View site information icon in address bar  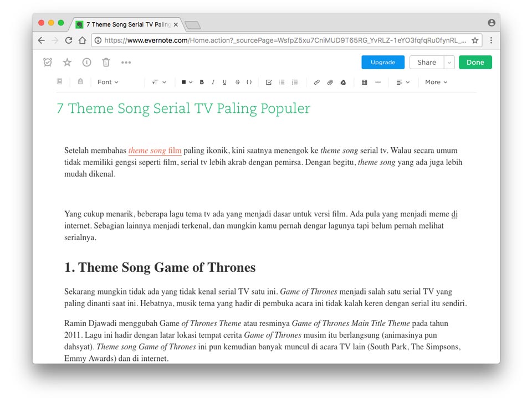point(98,40)
